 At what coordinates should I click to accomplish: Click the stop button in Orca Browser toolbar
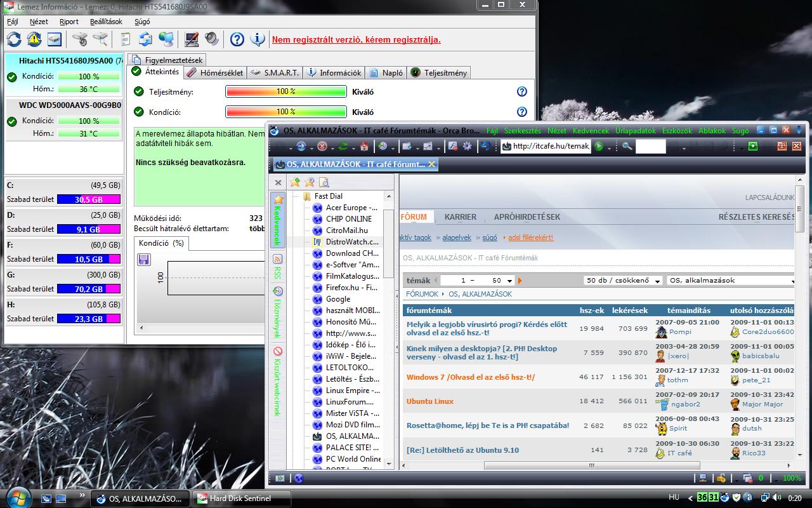click(x=322, y=147)
